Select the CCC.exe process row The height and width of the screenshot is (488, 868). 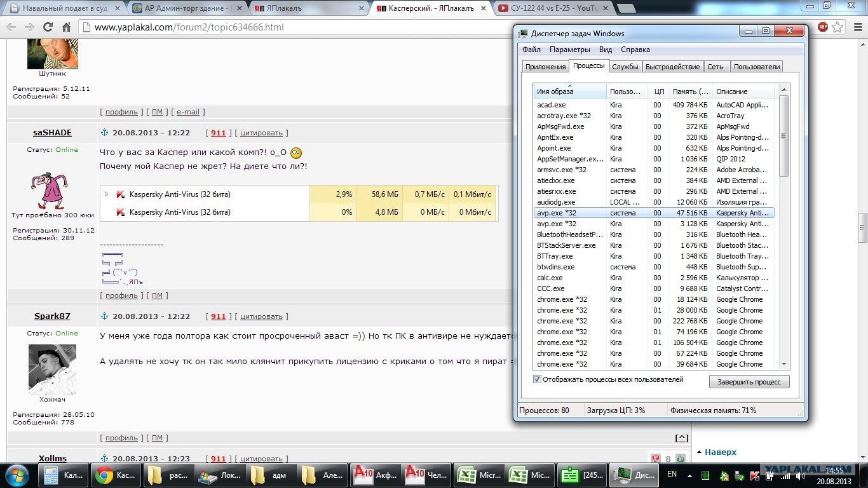[x=654, y=288]
